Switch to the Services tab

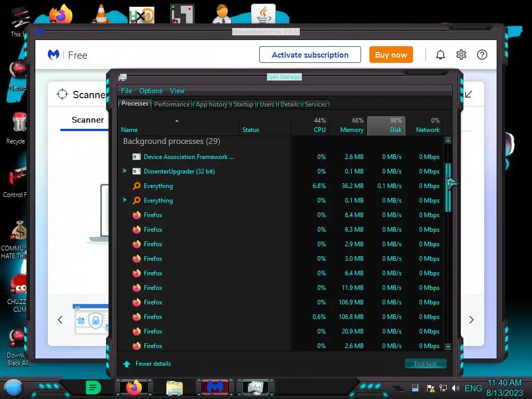(x=315, y=104)
